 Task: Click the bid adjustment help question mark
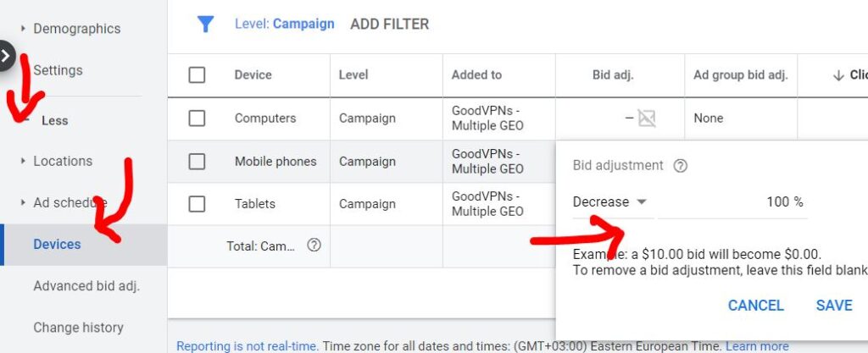point(680,167)
